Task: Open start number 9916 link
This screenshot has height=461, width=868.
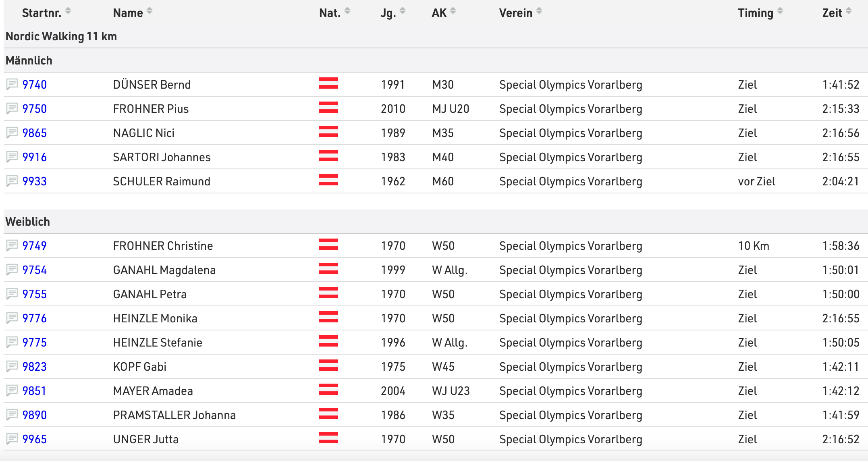Action: (35, 157)
